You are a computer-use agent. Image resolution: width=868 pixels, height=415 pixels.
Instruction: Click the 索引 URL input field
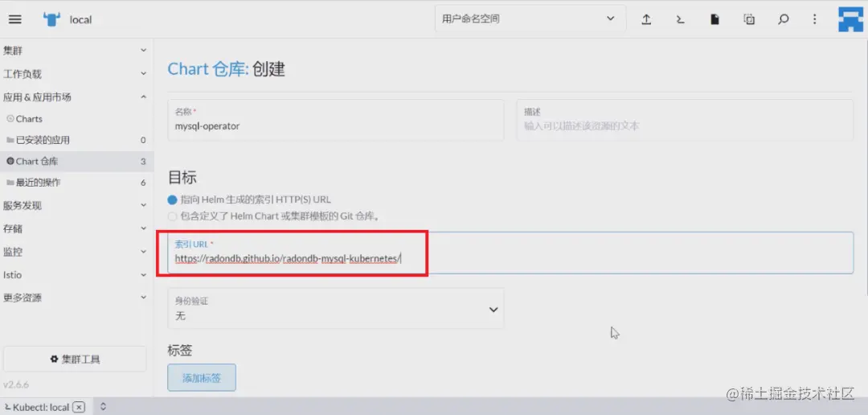(510, 253)
